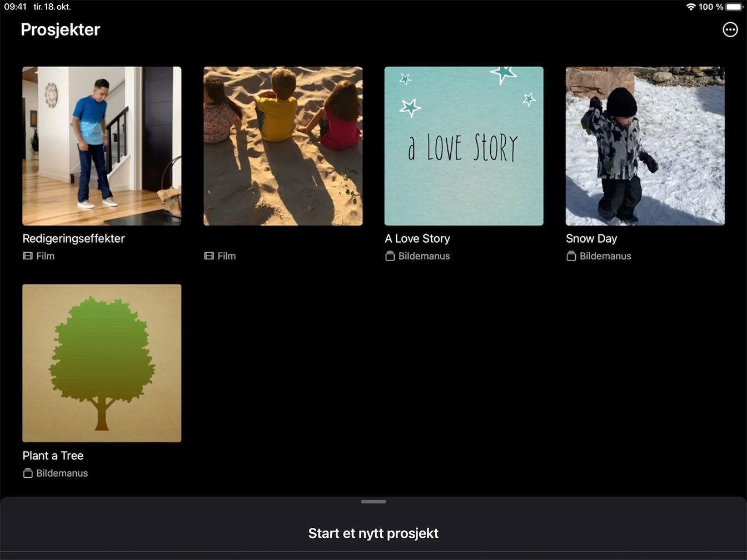Image resolution: width=747 pixels, height=560 pixels.
Task: Tap the battery icon in the status bar
Action: click(734, 7)
